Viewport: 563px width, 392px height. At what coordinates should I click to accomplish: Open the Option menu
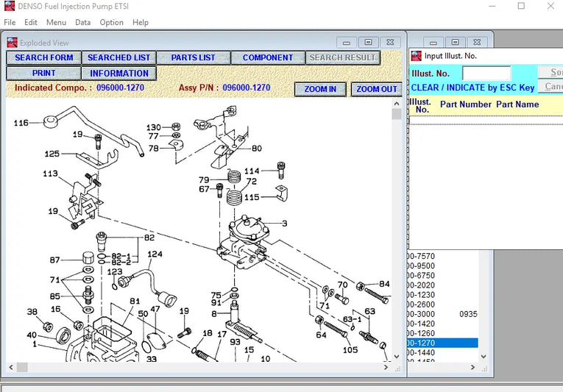(111, 22)
